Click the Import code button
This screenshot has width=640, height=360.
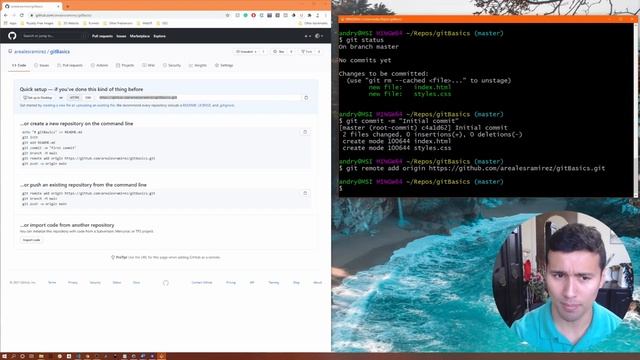31,240
